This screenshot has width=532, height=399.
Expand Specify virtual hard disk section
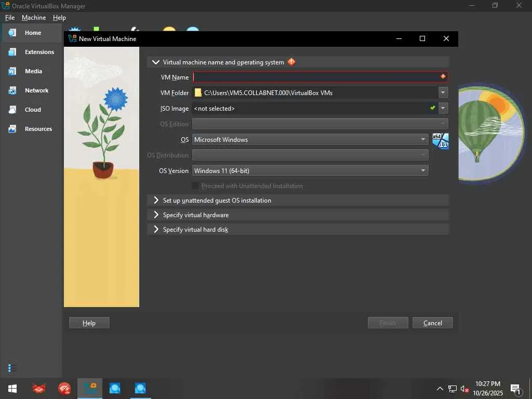(298, 230)
